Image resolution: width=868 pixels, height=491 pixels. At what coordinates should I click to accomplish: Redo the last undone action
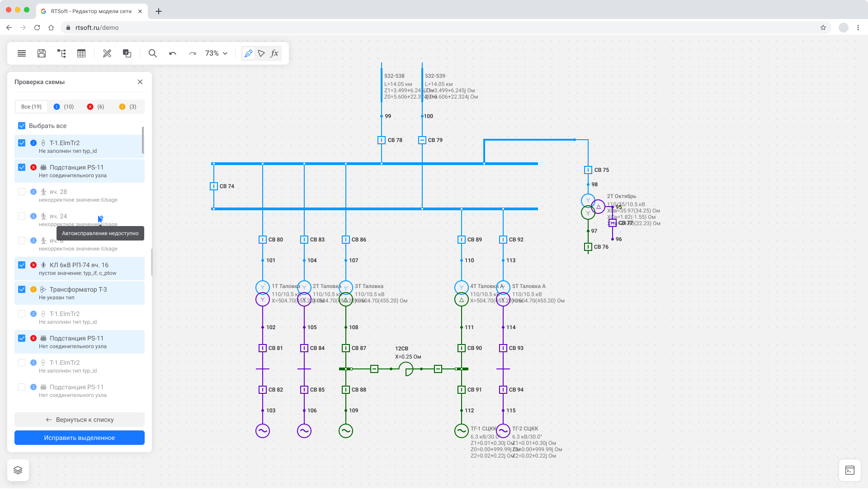point(193,53)
